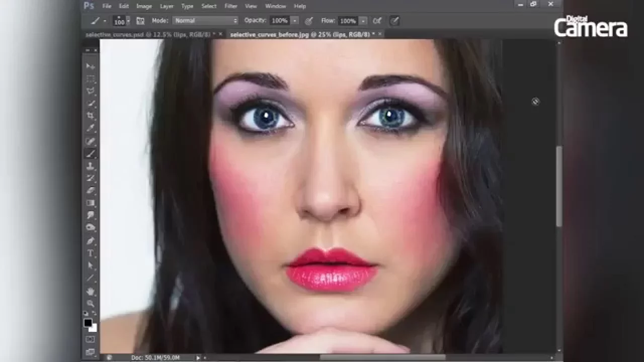Select the Horizontal Type tool
This screenshot has height=362, width=644.
(x=91, y=253)
